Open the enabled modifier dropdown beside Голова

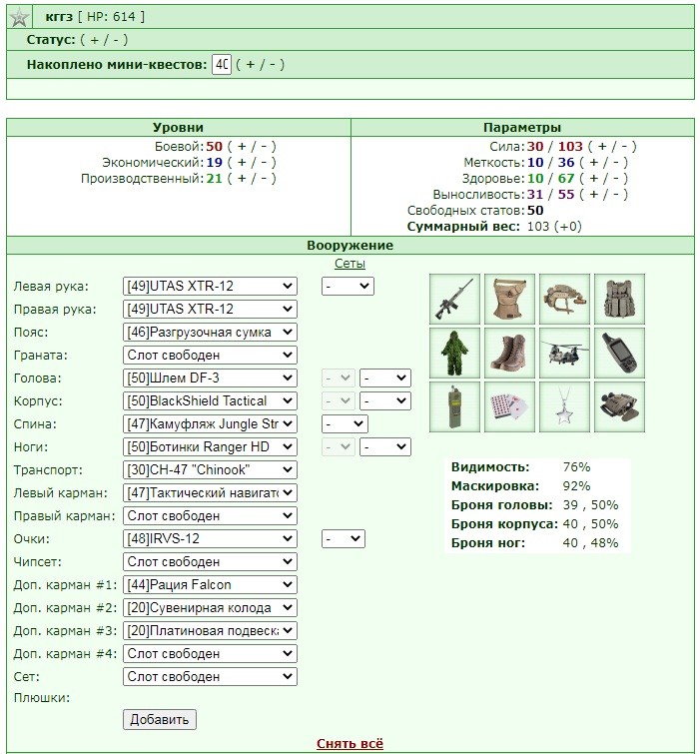[385, 377]
